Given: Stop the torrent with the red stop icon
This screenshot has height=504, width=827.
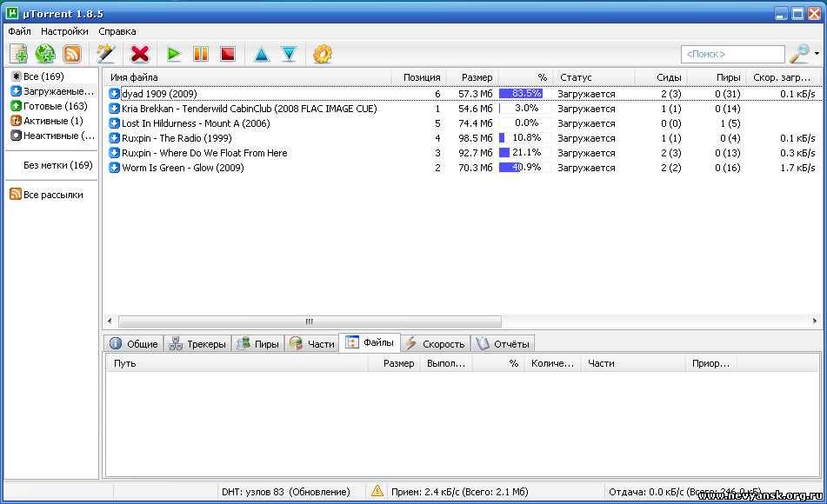Looking at the screenshot, I should pyautogui.click(x=228, y=54).
